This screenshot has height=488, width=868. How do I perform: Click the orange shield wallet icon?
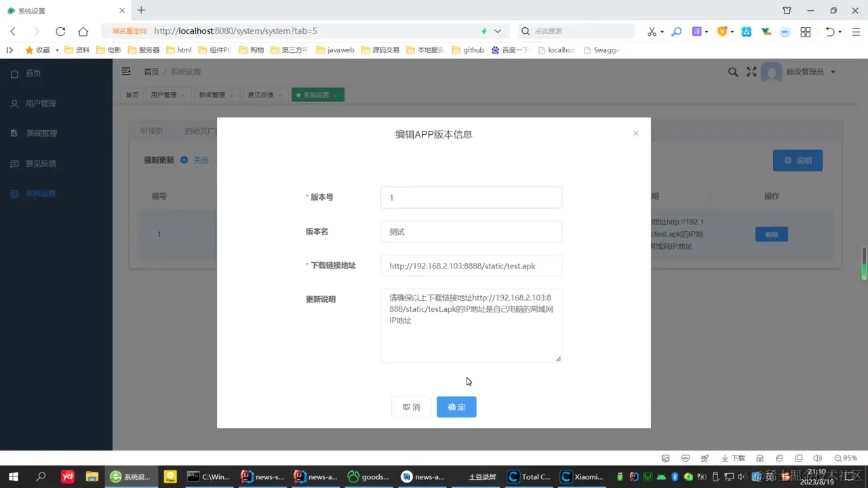(x=722, y=31)
